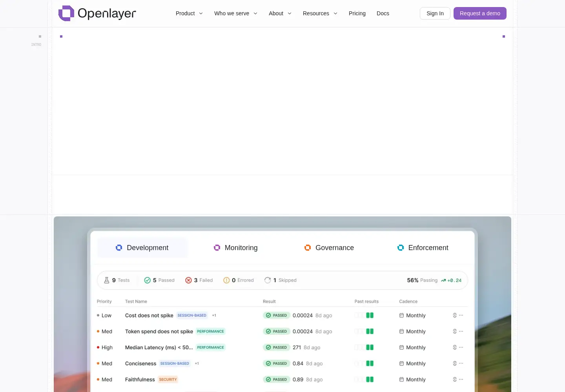
Task: Click the +1 tag in Conciseness row
Action: pyautogui.click(x=197, y=363)
